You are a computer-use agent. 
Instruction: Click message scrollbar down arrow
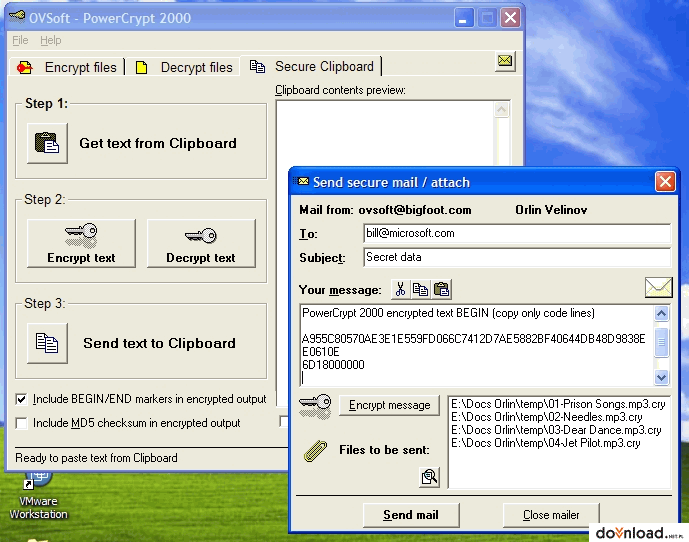[x=661, y=377]
